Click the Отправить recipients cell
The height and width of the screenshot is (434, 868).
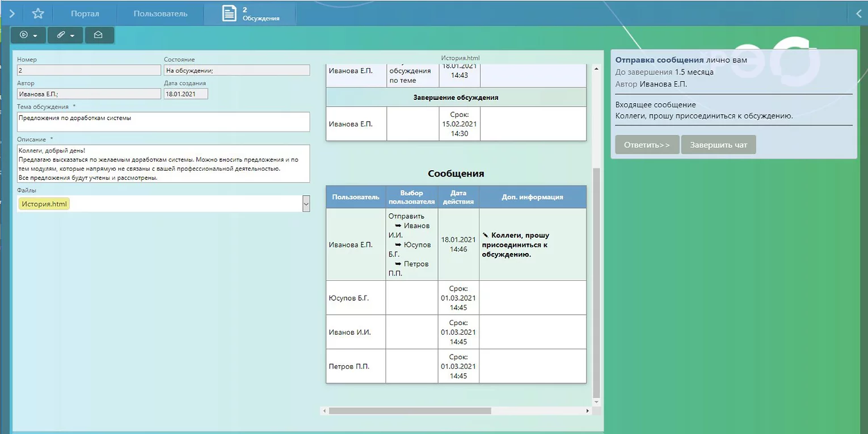[x=412, y=245]
